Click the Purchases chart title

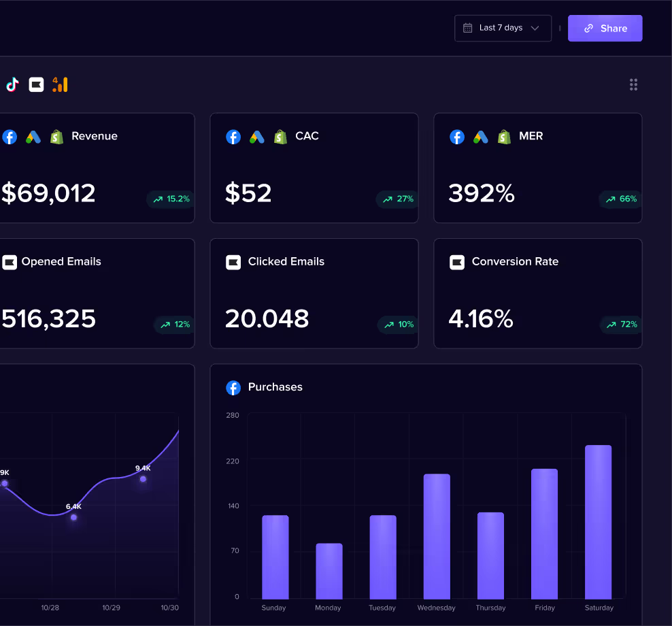275,387
